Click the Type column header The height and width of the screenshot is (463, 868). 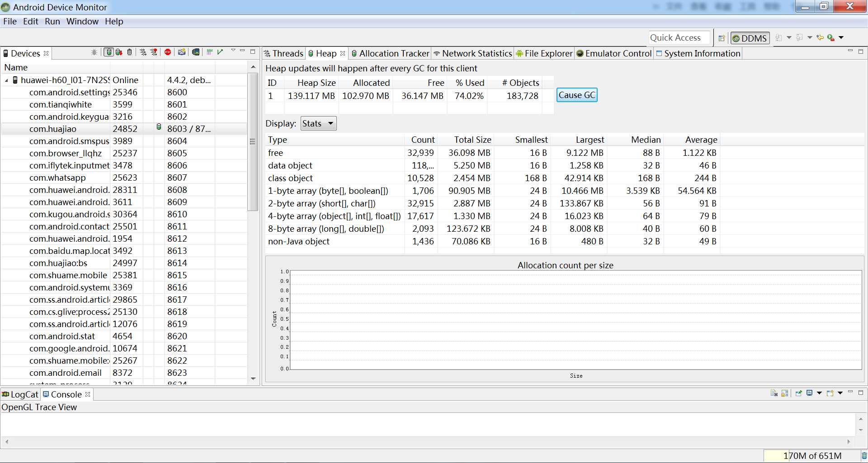point(335,140)
